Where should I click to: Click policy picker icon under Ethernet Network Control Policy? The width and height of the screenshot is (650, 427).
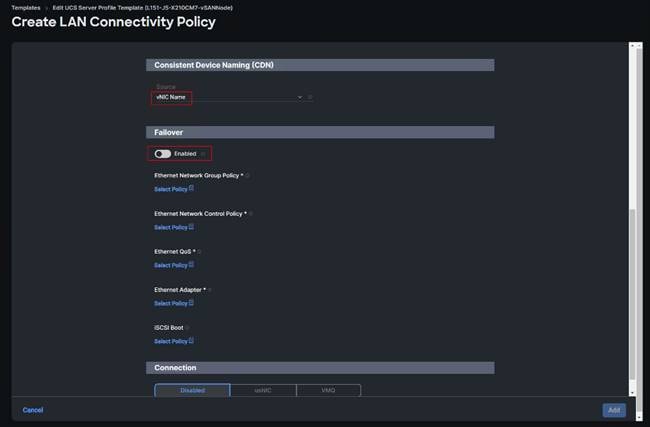tap(191, 227)
